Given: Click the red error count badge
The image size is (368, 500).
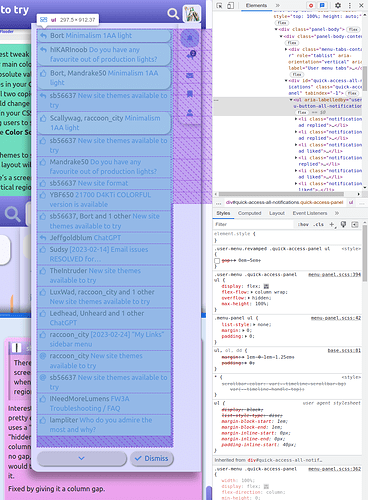Looking at the screenshot, I should pyautogui.click(x=311, y=5).
